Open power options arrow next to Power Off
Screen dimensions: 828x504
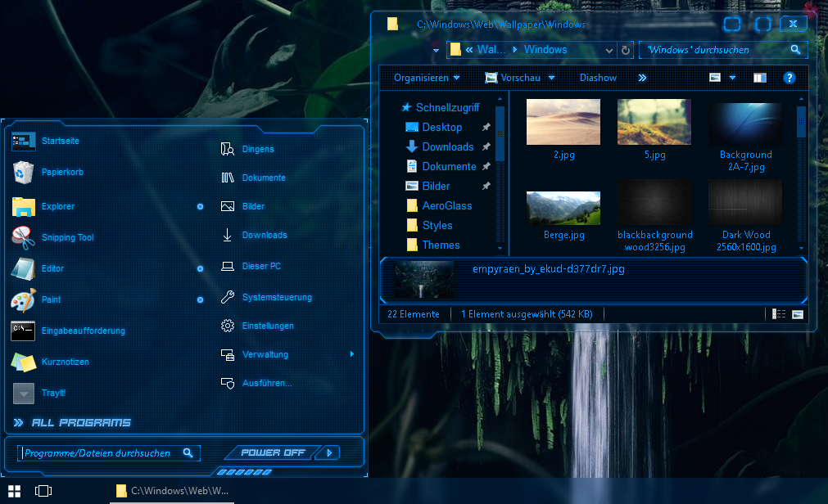coord(328,452)
